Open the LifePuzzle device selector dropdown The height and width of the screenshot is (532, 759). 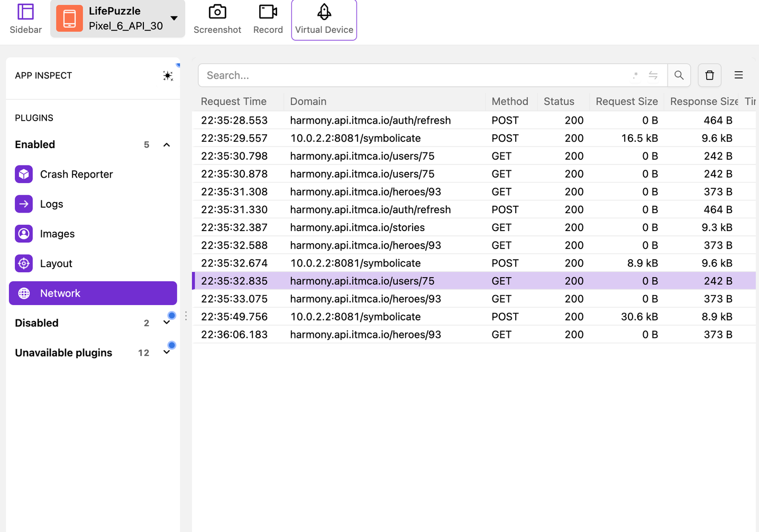coord(117,19)
